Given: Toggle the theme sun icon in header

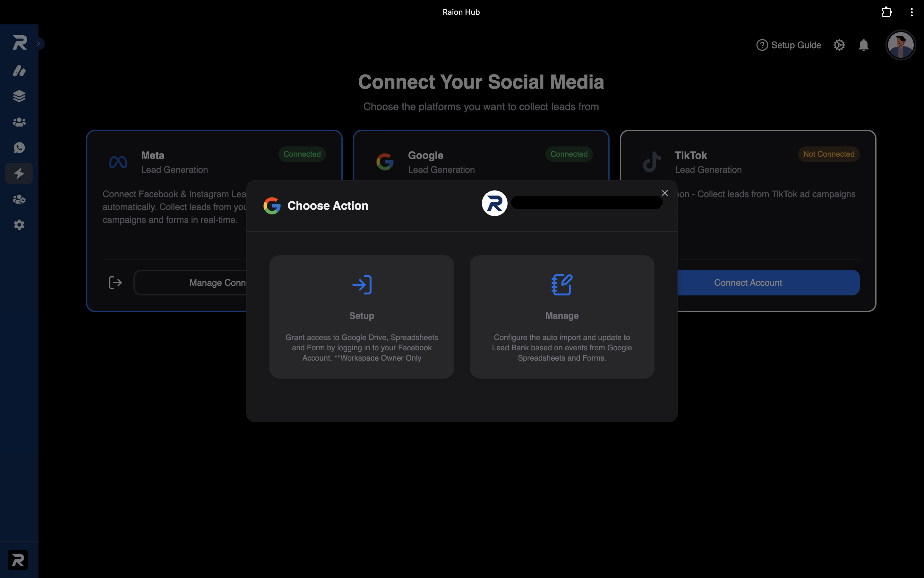Looking at the screenshot, I should (839, 45).
